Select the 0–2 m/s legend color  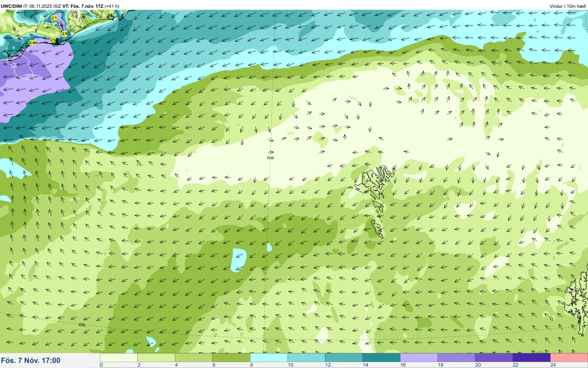coord(119,357)
